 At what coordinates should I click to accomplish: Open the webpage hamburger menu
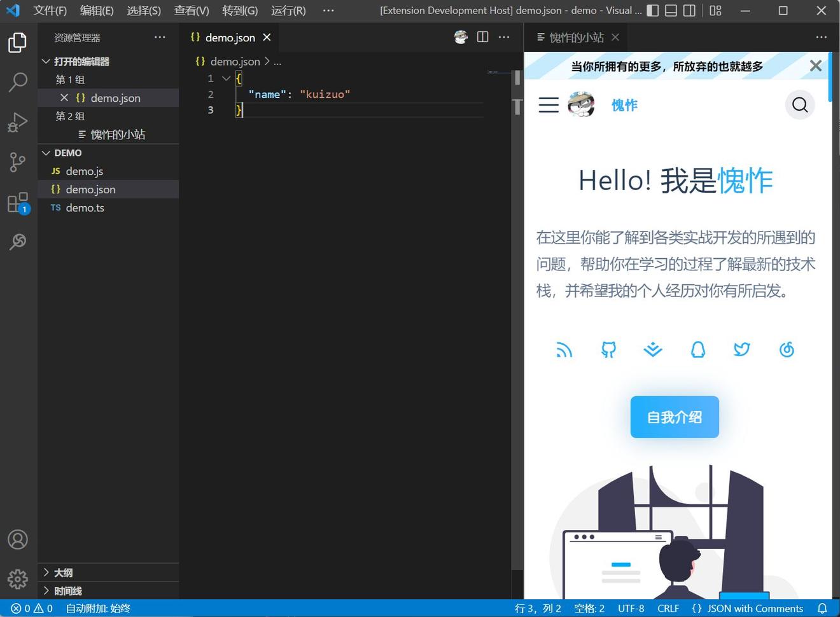click(x=549, y=105)
